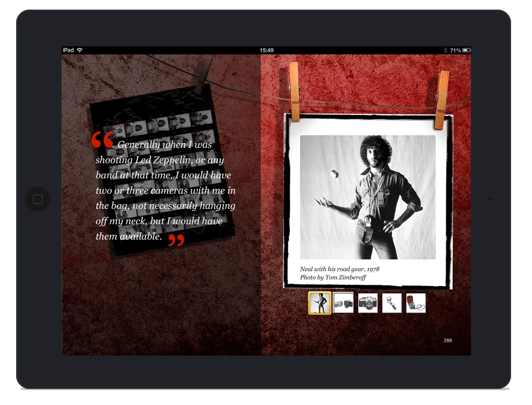Tap the page number 286
Screen dimensions: 532x405
point(448,340)
